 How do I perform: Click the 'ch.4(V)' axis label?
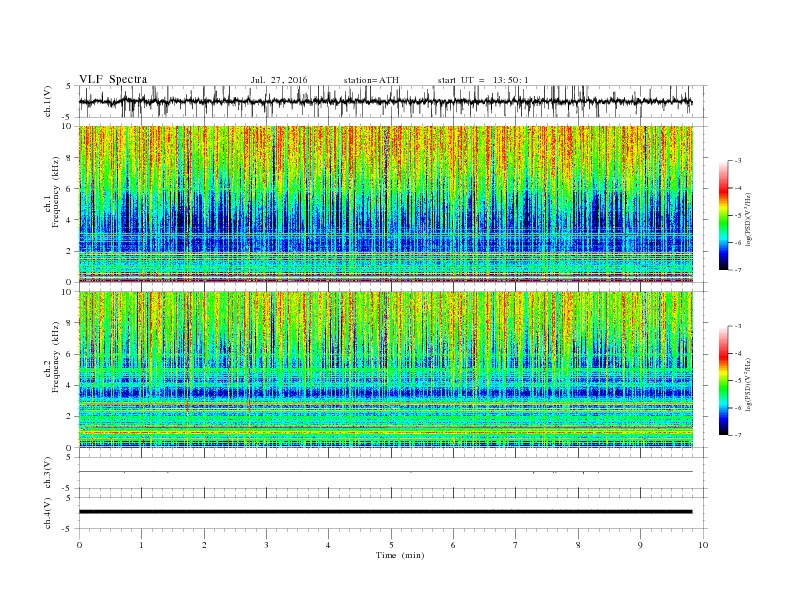[x=48, y=513]
